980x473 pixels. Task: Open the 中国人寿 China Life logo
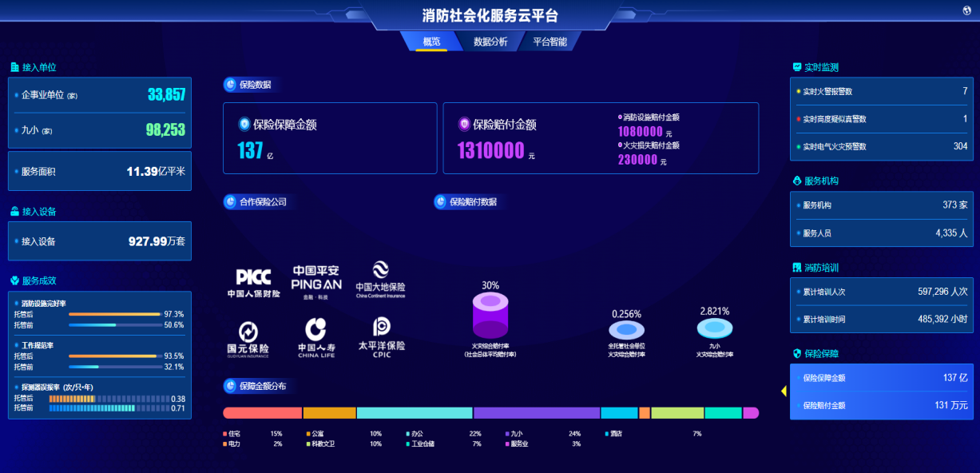316,338
